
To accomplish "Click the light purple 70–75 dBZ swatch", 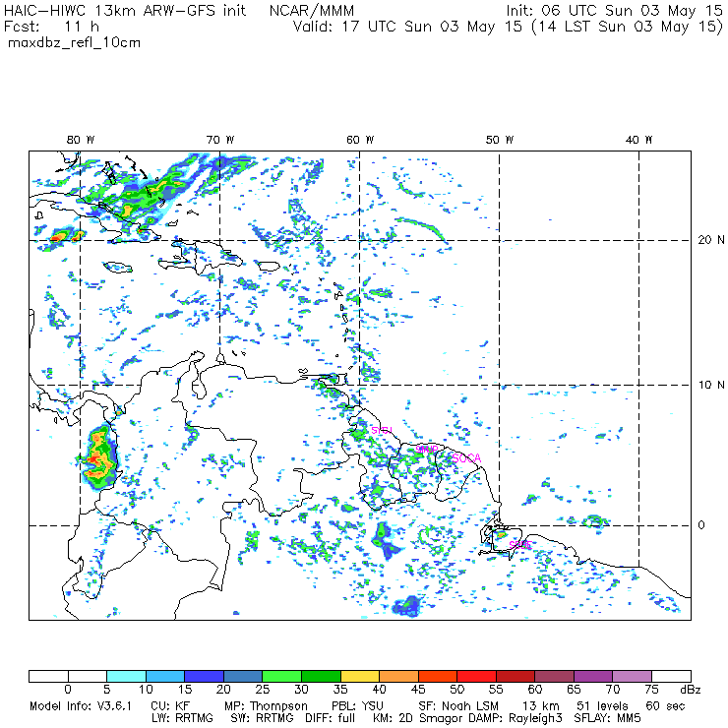I will click(633, 676).
